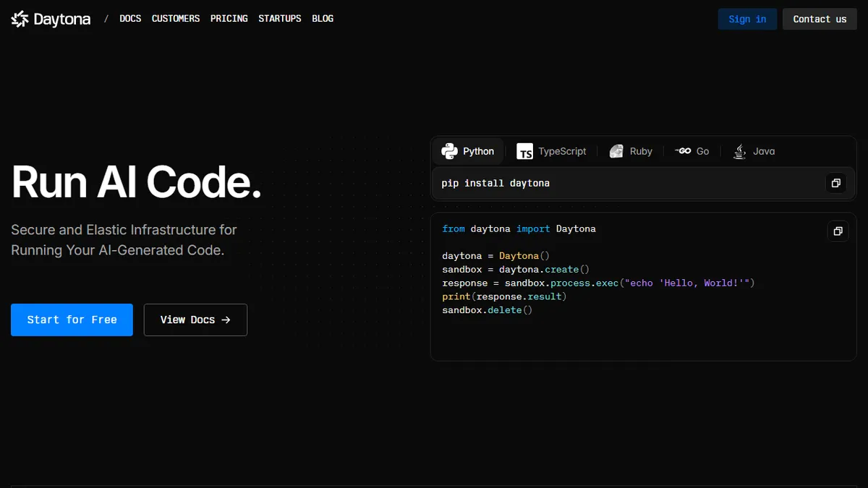The image size is (868, 488).
Task: Click the sandbox.process.exec echo code line
Action: click(598, 283)
